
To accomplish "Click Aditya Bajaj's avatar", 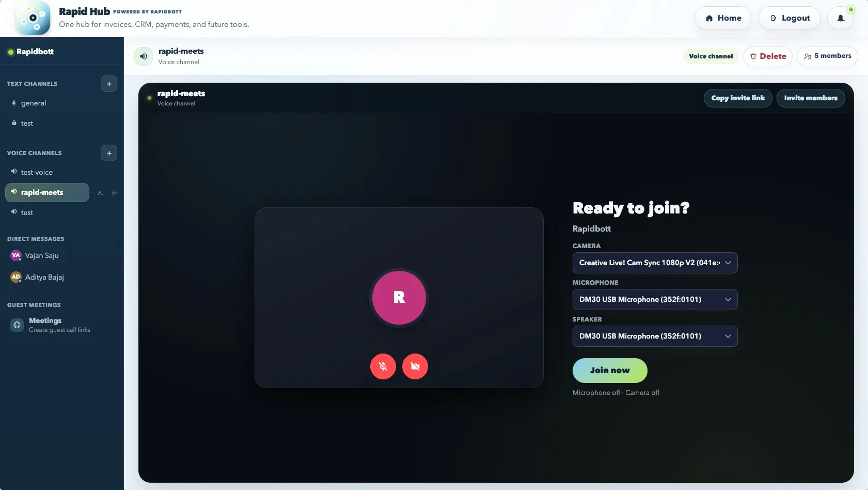I will coord(16,277).
